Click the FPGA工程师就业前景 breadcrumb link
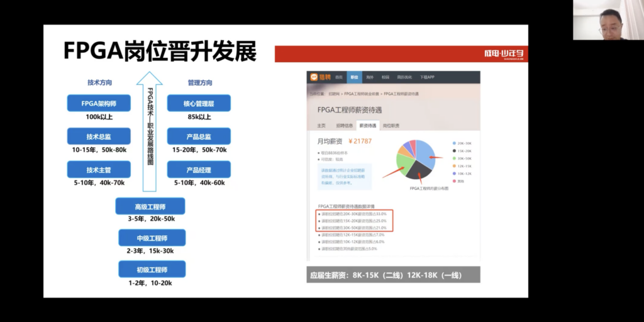 [x=362, y=94]
